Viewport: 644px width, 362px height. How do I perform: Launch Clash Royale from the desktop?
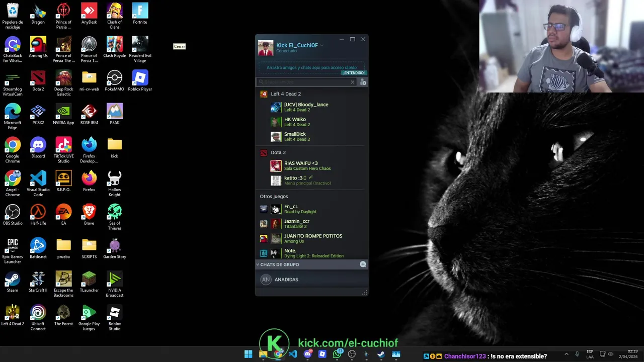115,47
